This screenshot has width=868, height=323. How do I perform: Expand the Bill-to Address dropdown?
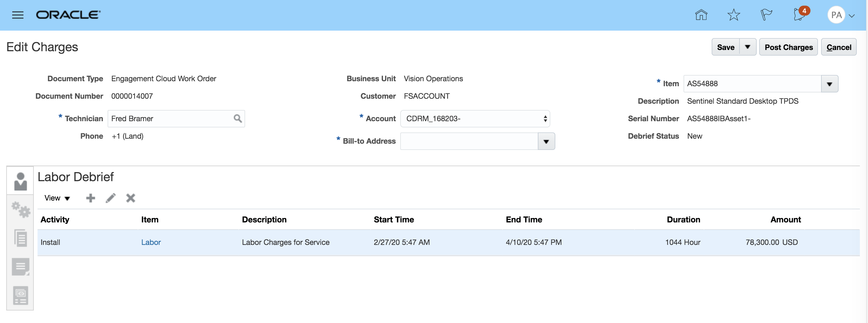pyautogui.click(x=546, y=141)
